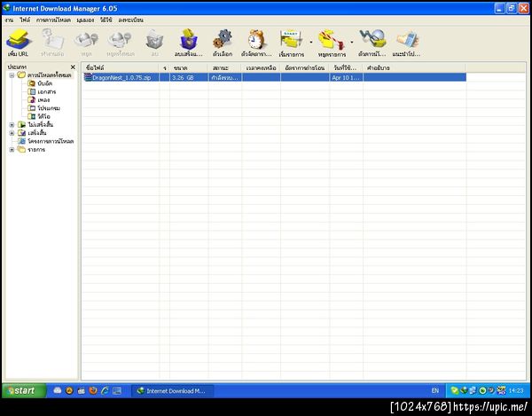Viewport: 532px width, 416px height.
Task: Select the Unfinished folder in tree
Action: point(35,124)
